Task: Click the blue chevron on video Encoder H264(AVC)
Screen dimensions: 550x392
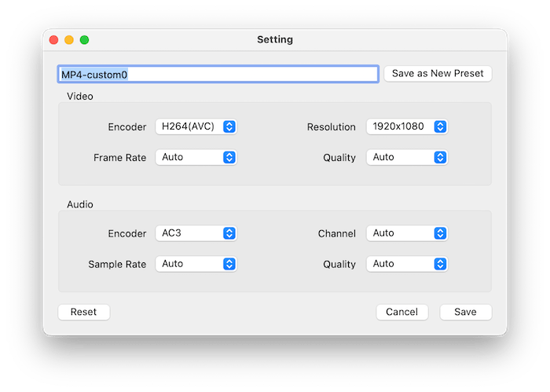Action: coord(229,126)
